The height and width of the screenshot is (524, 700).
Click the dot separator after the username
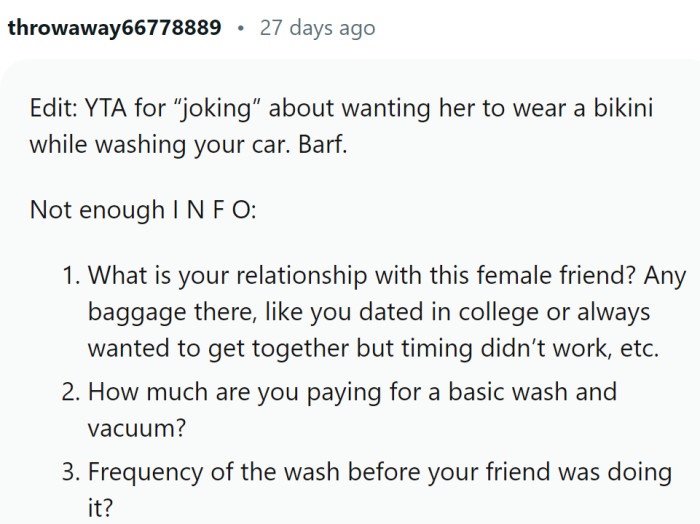tap(240, 27)
